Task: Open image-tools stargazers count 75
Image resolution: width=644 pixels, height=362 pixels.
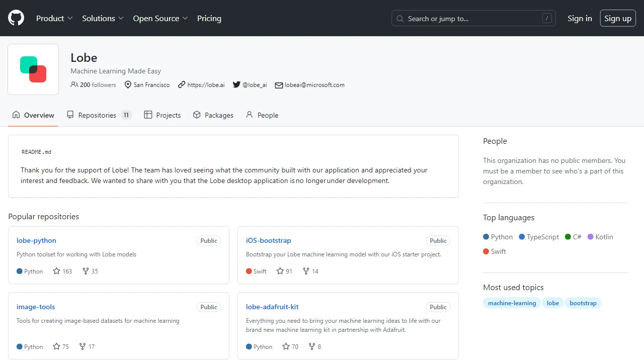Action: 61,346
